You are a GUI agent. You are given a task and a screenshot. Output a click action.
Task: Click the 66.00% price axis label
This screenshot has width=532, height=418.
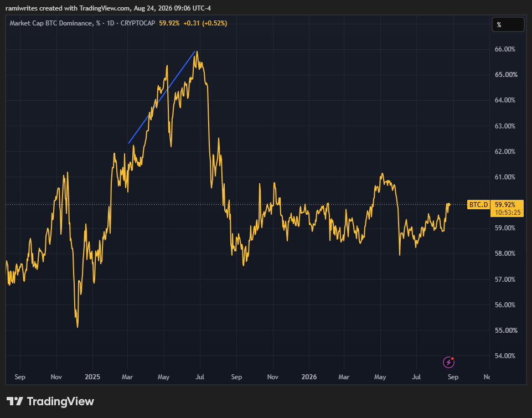click(505, 49)
